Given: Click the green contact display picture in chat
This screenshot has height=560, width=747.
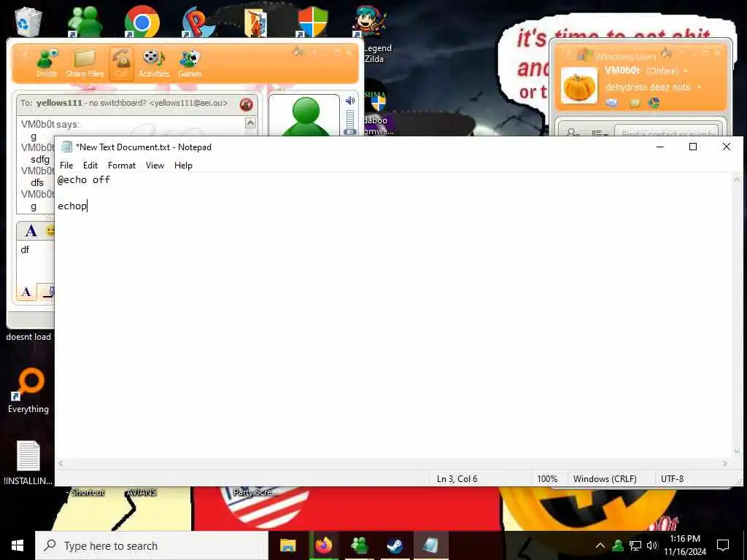Looking at the screenshot, I should coord(305,116).
